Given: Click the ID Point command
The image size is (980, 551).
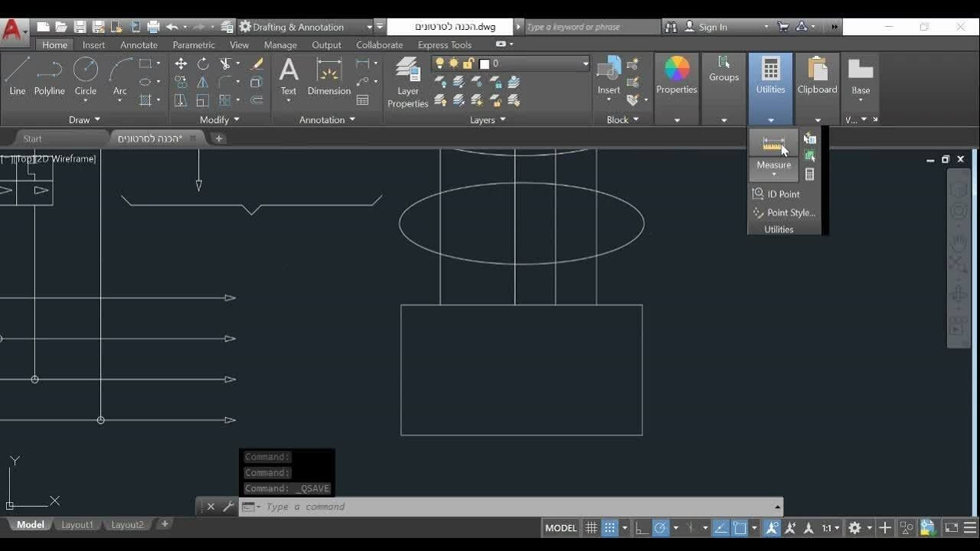Looking at the screenshot, I should click(776, 194).
